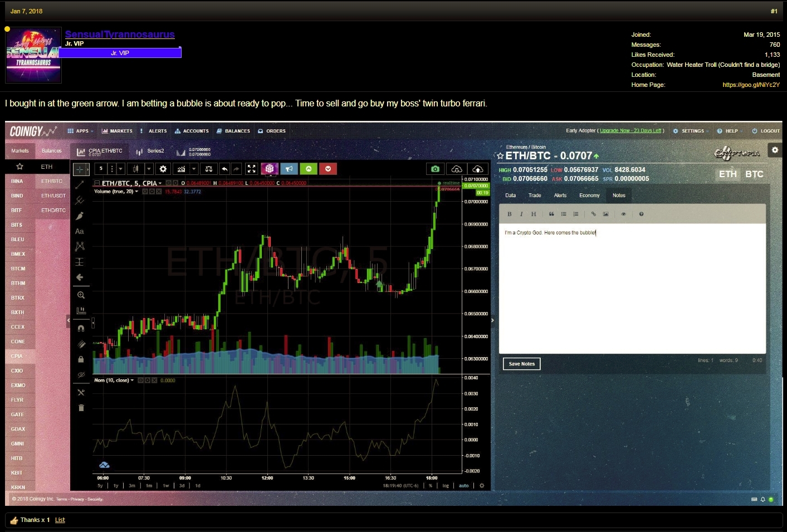
Task: Click the undo arrow in chart toolbar
Action: (x=224, y=169)
